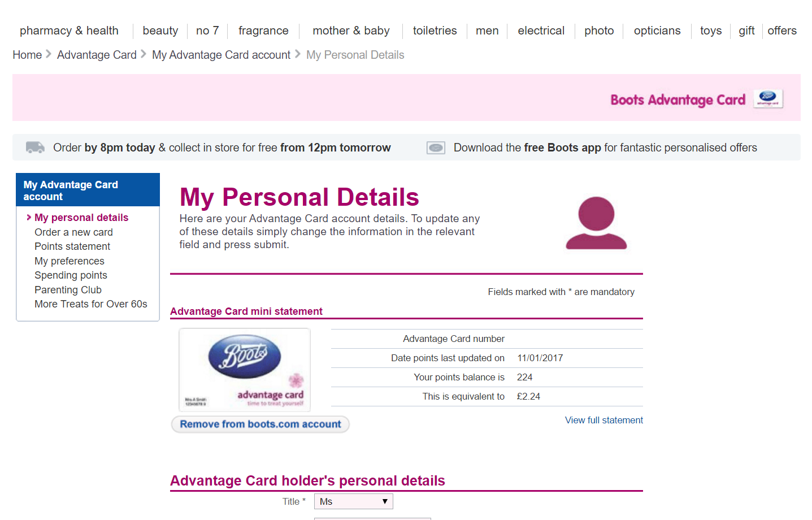
Task: Click the Boots app icon next to download text
Action: 435,148
